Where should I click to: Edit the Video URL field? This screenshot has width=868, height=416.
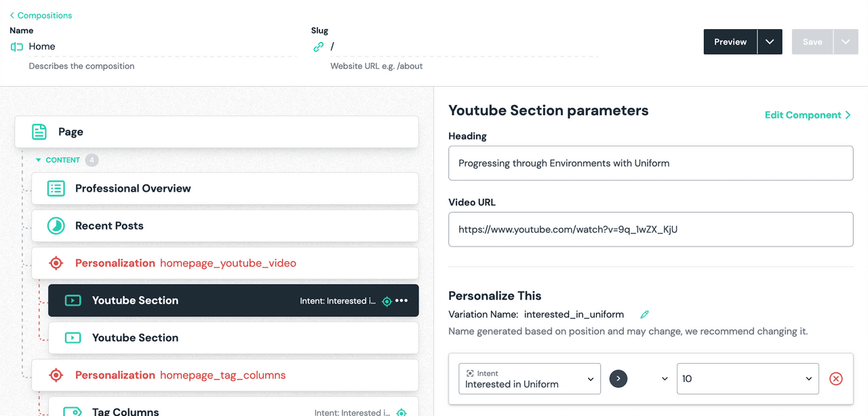tap(650, 230)
